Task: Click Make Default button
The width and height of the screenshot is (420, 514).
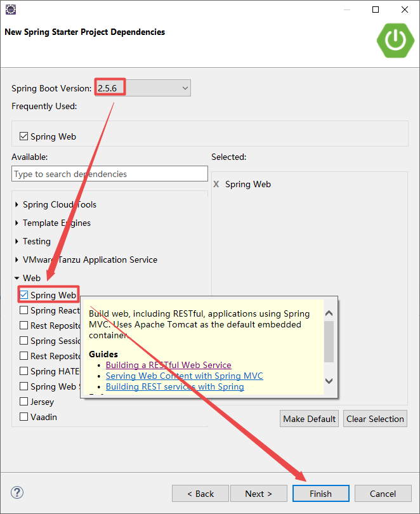Action: tap(309, 419)
